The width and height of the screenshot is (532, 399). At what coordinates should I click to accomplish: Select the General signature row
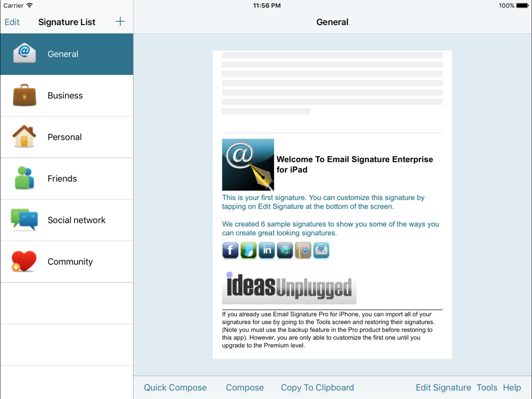click(x=67, y=54)
